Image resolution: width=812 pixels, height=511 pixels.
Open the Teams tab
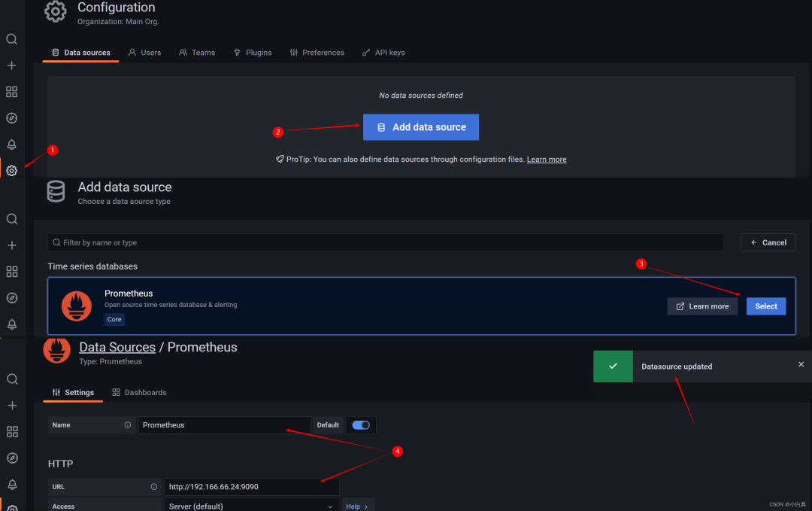tap(197, 53)
